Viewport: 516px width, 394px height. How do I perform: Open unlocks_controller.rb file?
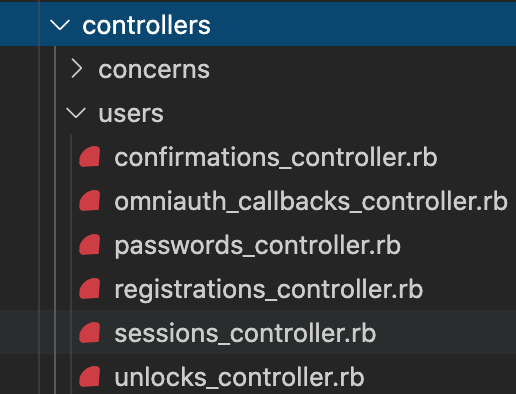pyautogui.click(x=239, y=377)
